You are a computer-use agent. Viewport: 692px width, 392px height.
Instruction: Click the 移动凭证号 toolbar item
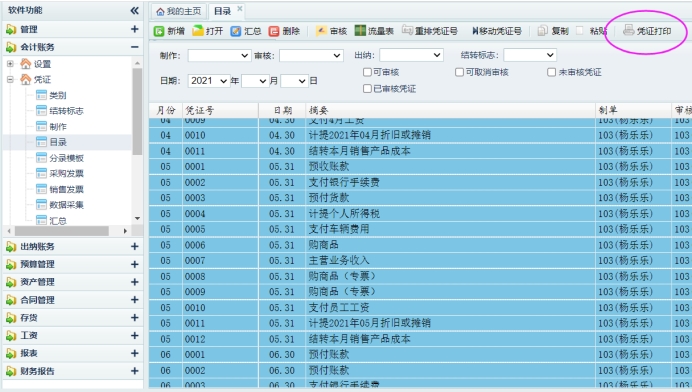[x=497, y=31]
